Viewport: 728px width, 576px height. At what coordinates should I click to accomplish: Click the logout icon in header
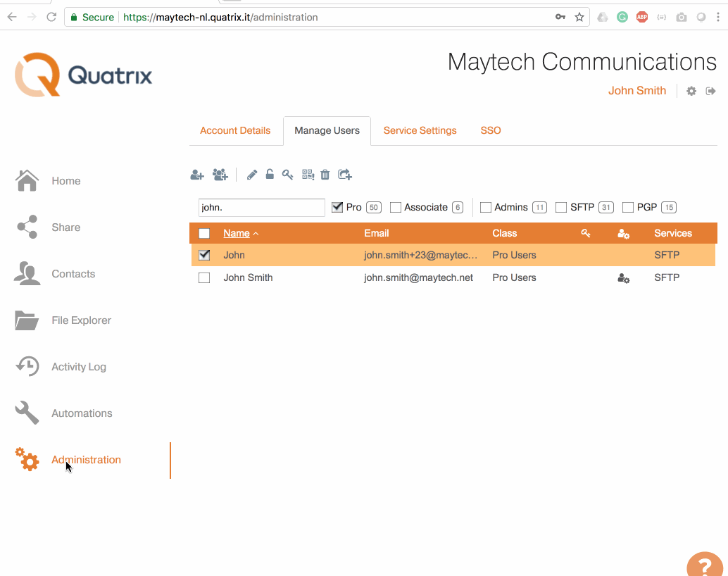coord(710,91)
